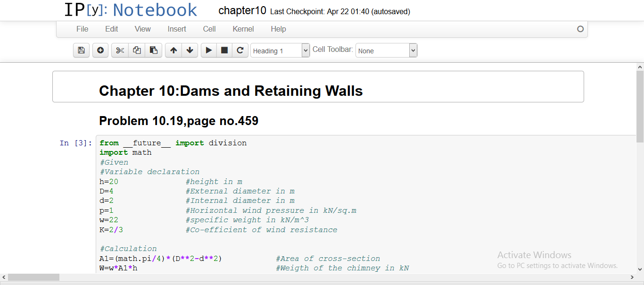The height and width of the screenshot is (285, 644).
Task: Insert cell below with plus icon
Action: click(100, 50)
